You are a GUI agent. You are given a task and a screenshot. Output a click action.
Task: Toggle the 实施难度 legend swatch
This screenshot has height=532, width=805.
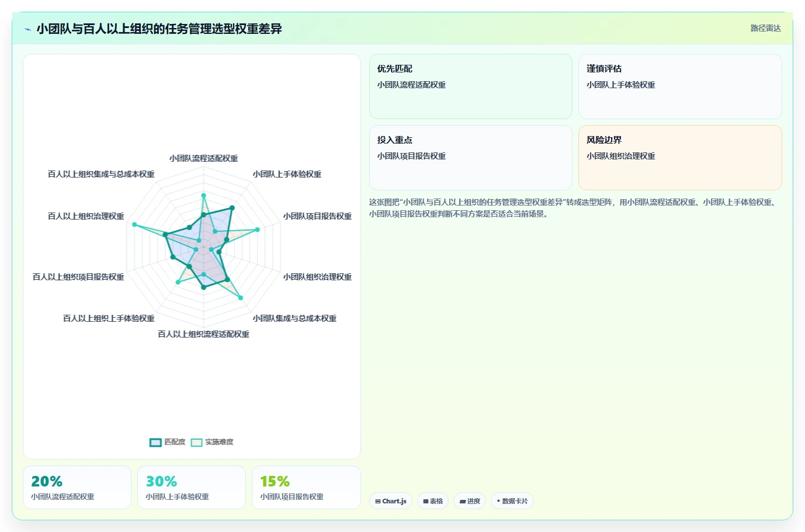196,442
